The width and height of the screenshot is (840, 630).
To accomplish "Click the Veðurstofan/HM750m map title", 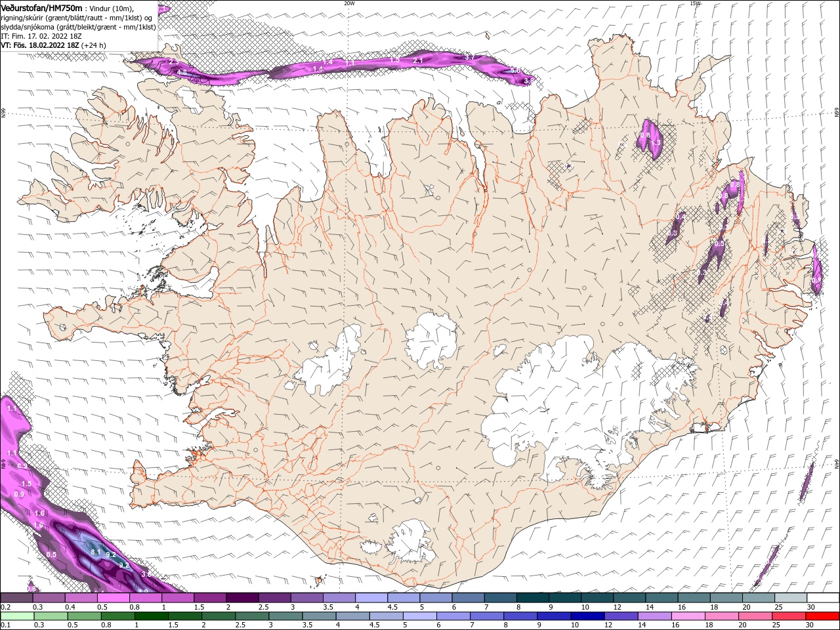I will coord(42,7).
